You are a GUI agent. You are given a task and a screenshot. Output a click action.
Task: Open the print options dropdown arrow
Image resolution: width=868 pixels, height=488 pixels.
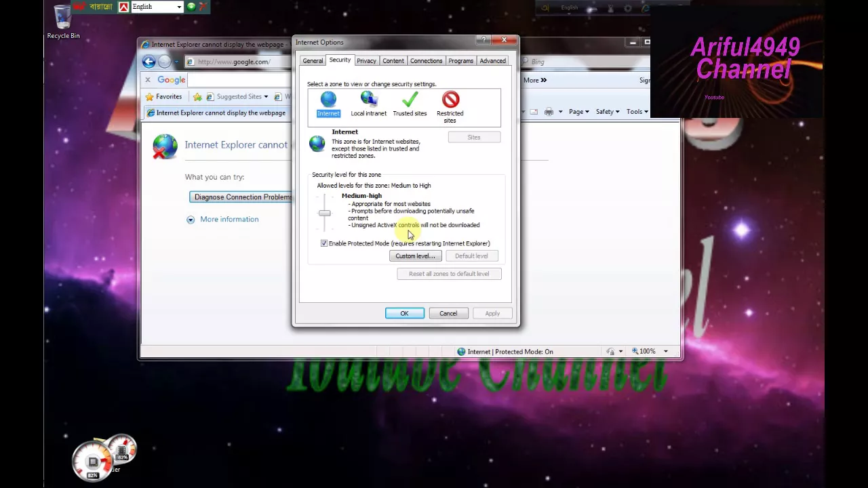click(560, 112)
